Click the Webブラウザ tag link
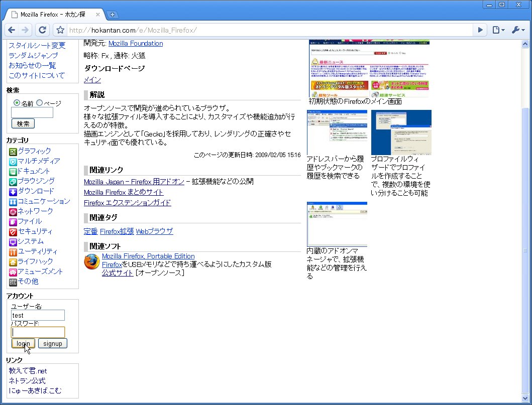 click(x=154, y=231)
